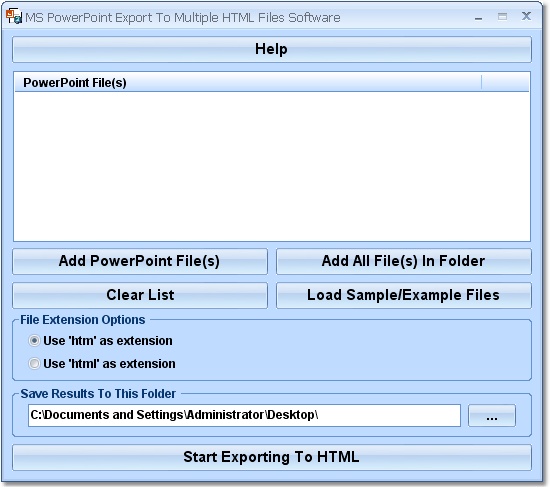550x489 pixels.
Task: Maximize the window
Action: [x=502, y=16]
